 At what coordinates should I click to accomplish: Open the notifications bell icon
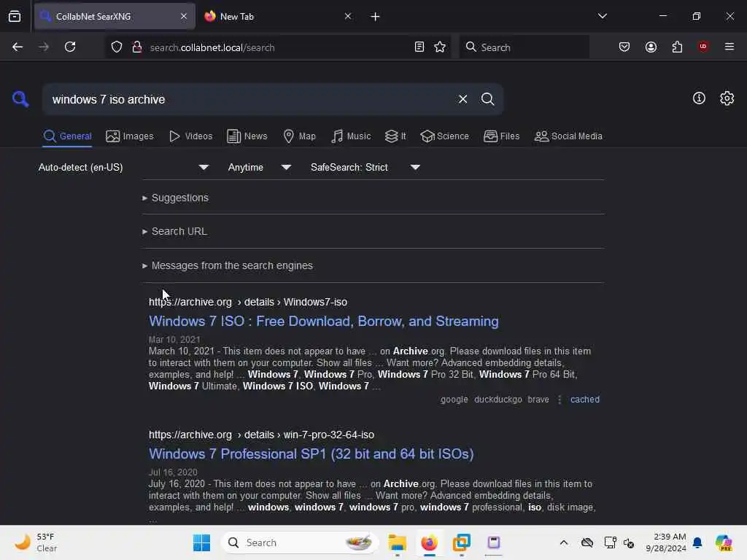click(697, 542)
